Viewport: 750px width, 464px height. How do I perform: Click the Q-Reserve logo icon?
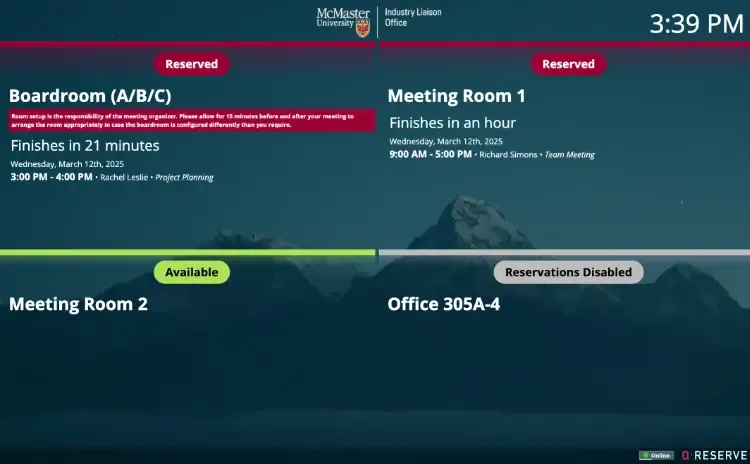tap(686, 455)
